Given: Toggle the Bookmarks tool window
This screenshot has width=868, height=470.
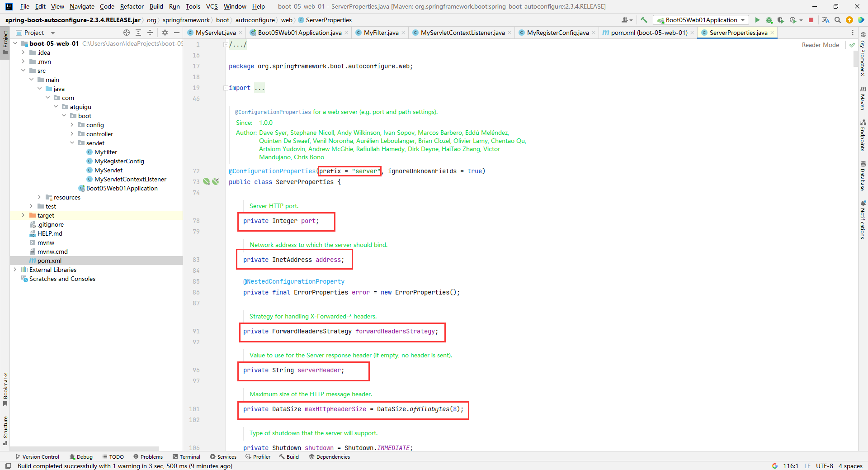Looking at the screenshot, I should click(5, 389).
